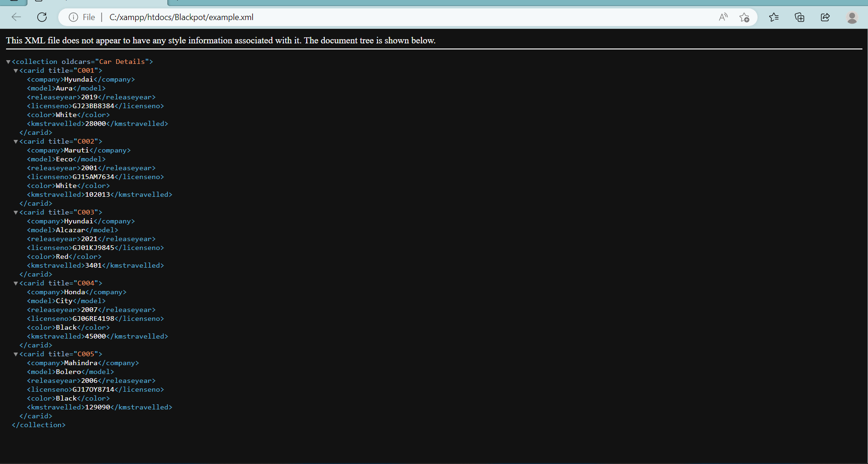
Task: Open the browser profile menu
Action: tap(852, 17)
